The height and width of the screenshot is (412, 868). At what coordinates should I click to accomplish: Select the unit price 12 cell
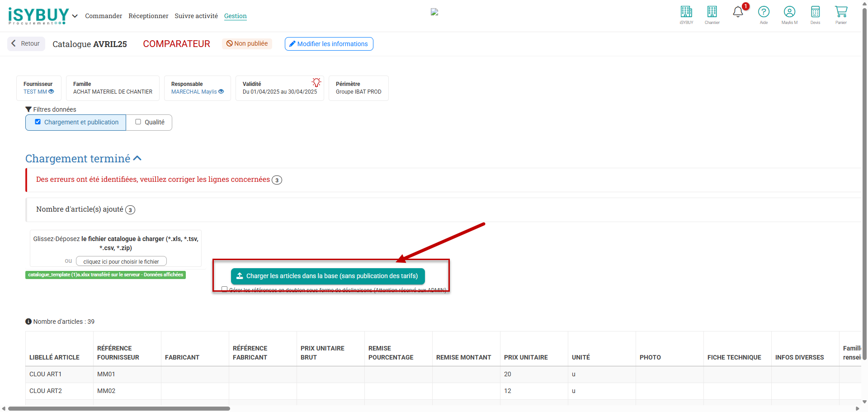[534, 391]
